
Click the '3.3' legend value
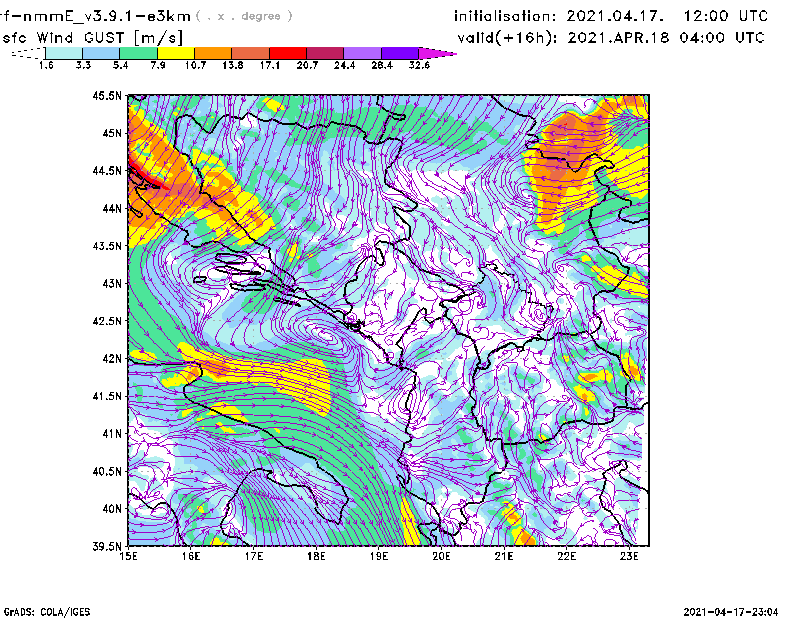(x=83, y=65)
